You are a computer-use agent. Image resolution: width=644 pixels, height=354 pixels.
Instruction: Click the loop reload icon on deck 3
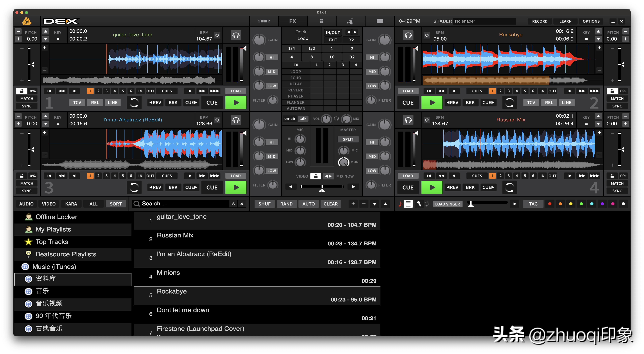point(134,187)
